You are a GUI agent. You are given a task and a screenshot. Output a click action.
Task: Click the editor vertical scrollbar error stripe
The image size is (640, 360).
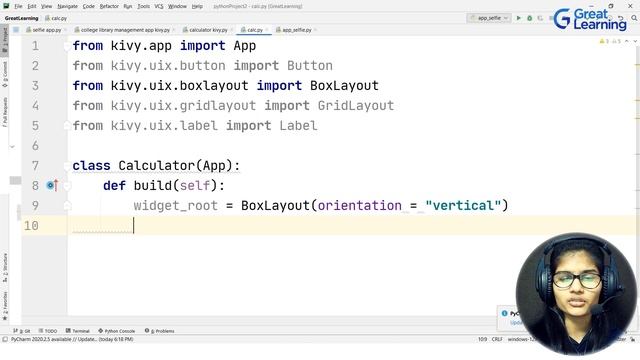pyautogui.click(x=638, y=176)
